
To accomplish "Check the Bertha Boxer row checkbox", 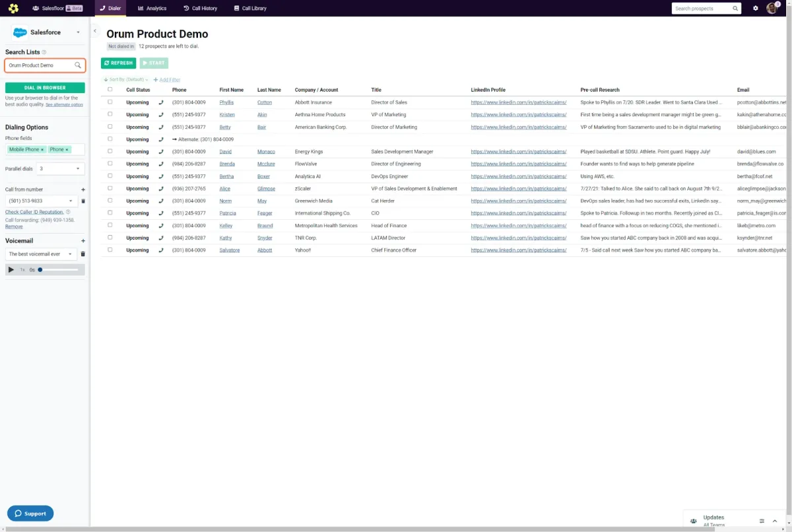I will (x=110, y=176).
